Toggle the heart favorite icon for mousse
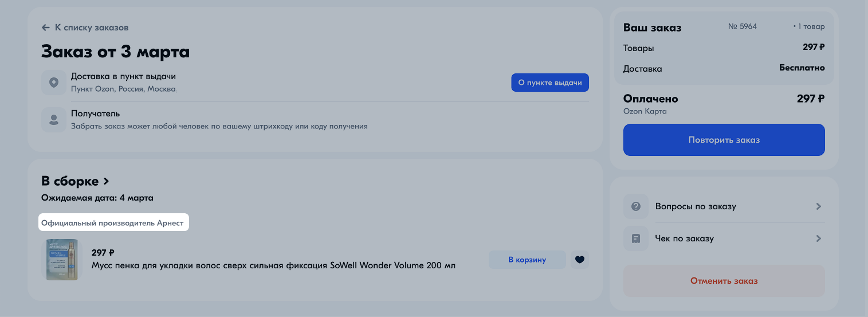This screenshot has width=868, height=317. coord(580,260)
